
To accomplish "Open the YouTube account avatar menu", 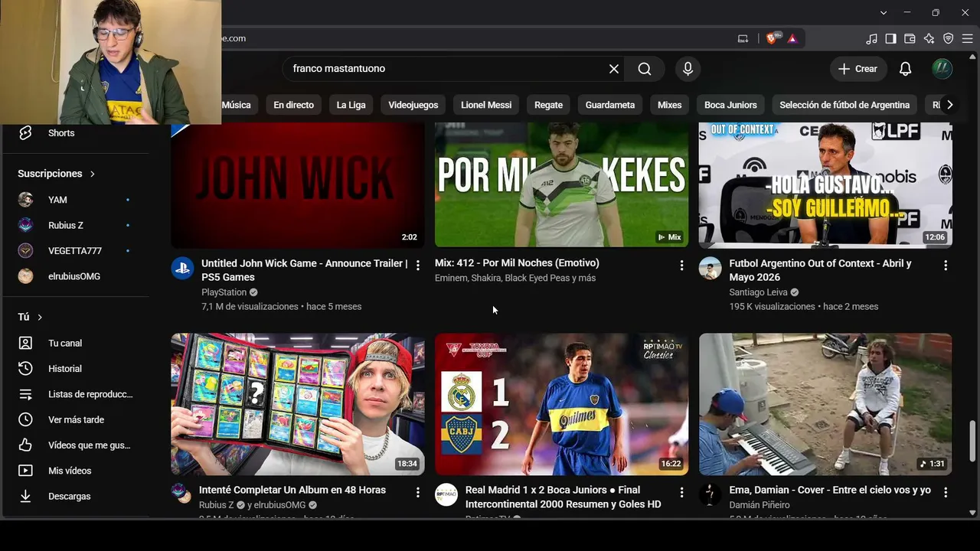I will (x=942, y=69).
